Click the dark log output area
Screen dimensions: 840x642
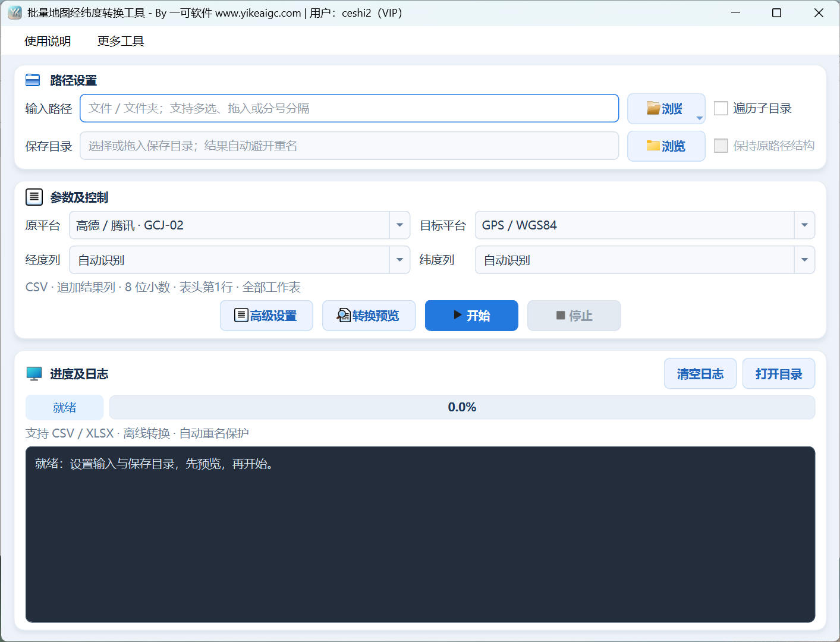(x=420, y=534)
